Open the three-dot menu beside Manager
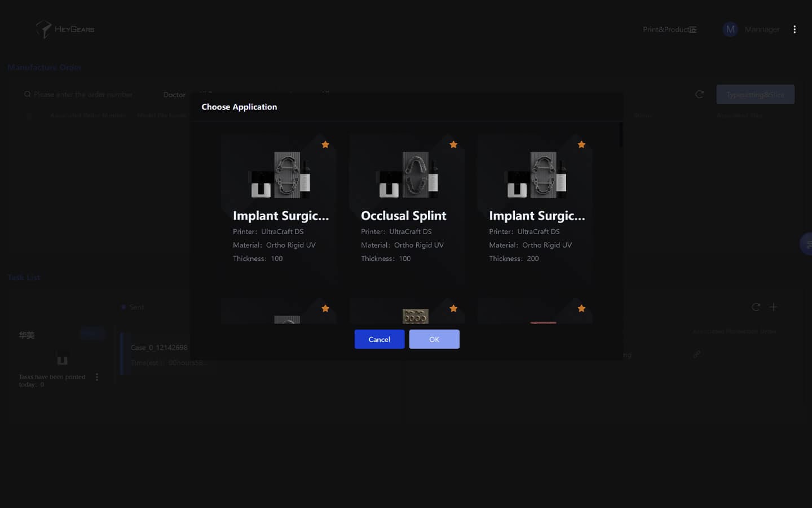This screenshot has width=812, height=508. [x=795, y=29]
